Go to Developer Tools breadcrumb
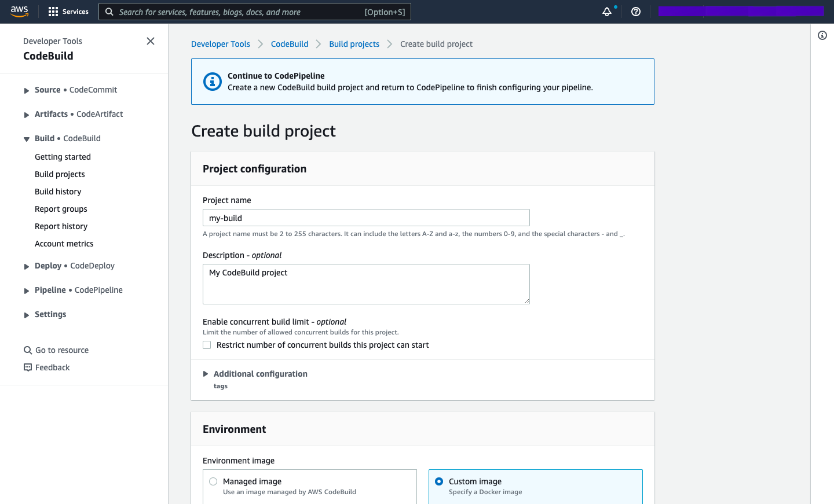This screenshot has height=504, width=834. 221,44
